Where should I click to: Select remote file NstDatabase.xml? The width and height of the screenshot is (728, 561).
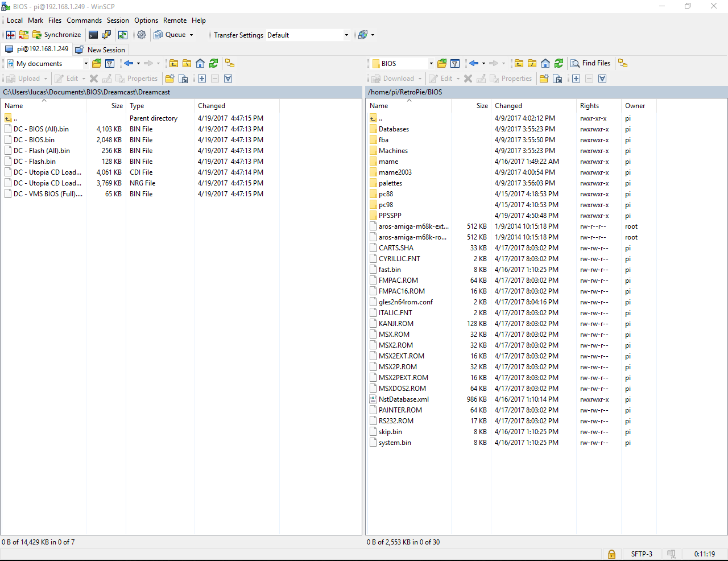point(404,399)
